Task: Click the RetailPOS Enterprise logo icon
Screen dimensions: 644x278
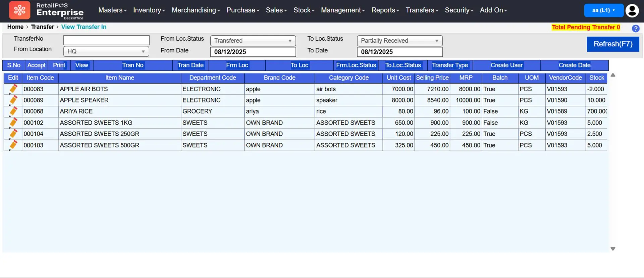Action: coord(19,10)
